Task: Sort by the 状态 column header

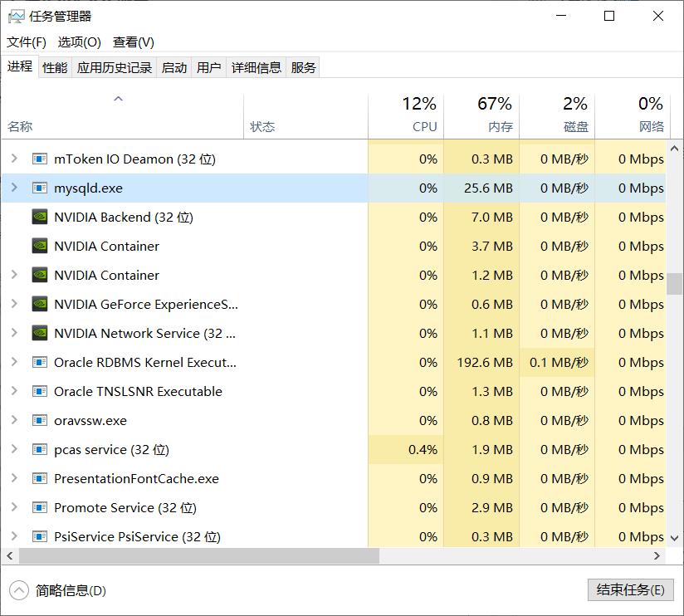Action: tap(305, 116)
